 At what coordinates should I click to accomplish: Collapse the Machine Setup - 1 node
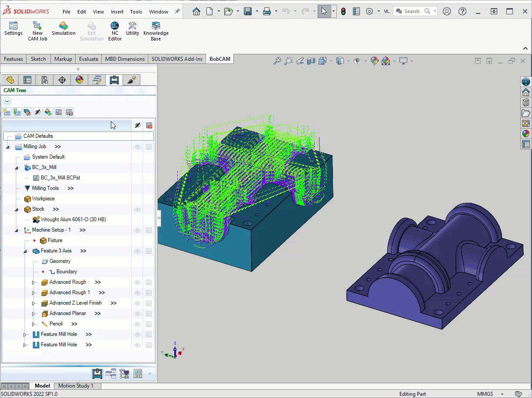(x=17, y=230)
